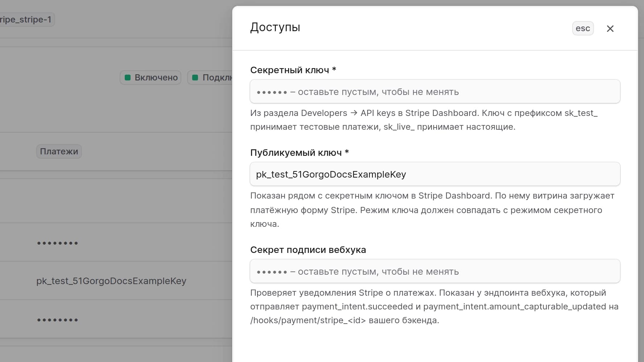Click the partially hidden Подкл status badge
The width and height of the screenshot is (644, 362).
click(210, 78)
